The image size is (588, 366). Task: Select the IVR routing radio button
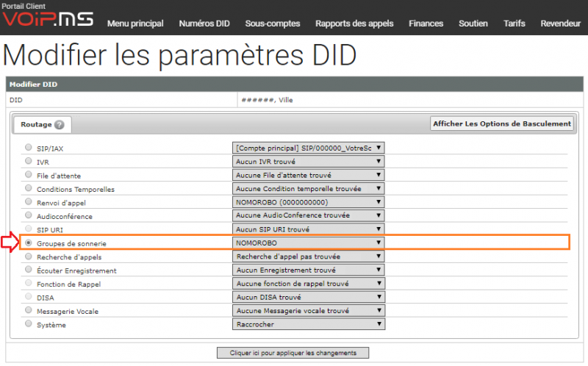[x=29, y=161]
